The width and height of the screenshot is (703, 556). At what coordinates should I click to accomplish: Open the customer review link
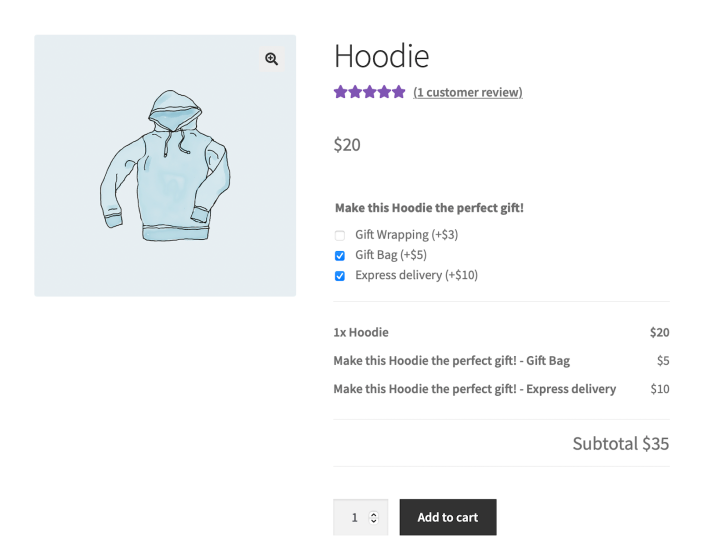click(467, 92)
